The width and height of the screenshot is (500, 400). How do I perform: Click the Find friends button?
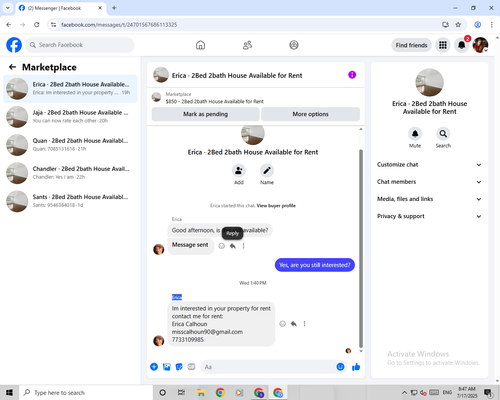(411, 45)
